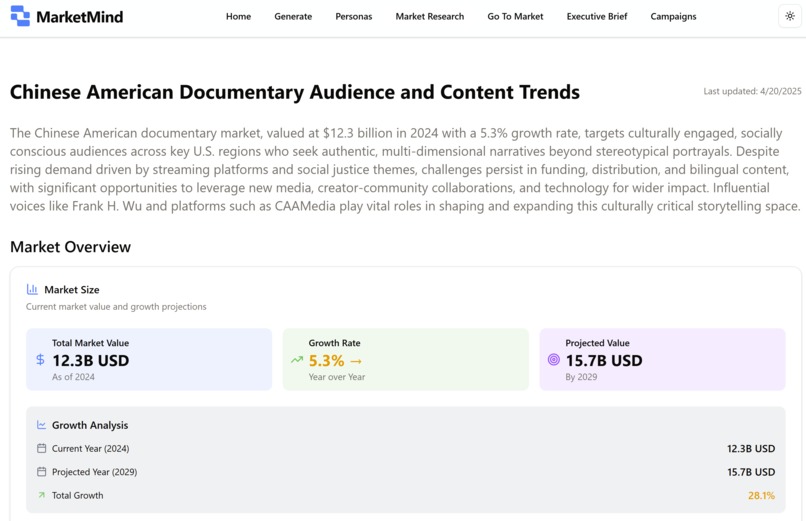Click the Growth Rate label
The width and height of the screenshot is (806, 521).
335,343
